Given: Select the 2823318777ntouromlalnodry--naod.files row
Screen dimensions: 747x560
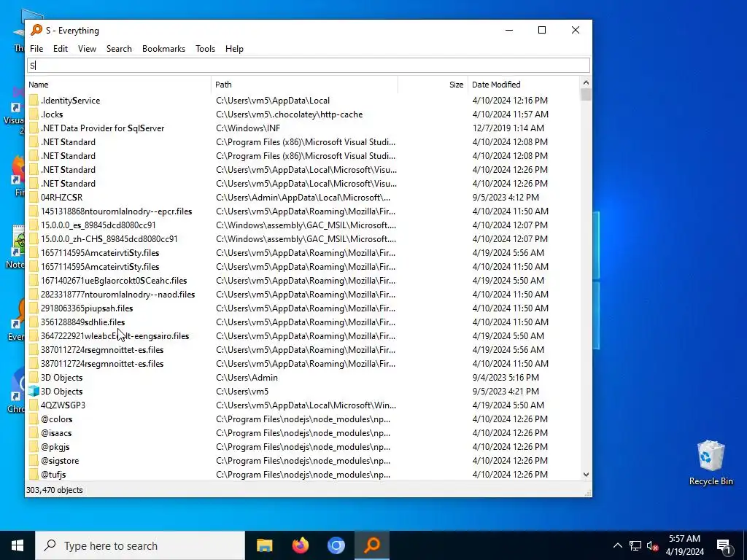Looking at the screenshot, I should [x=303, y=295].
